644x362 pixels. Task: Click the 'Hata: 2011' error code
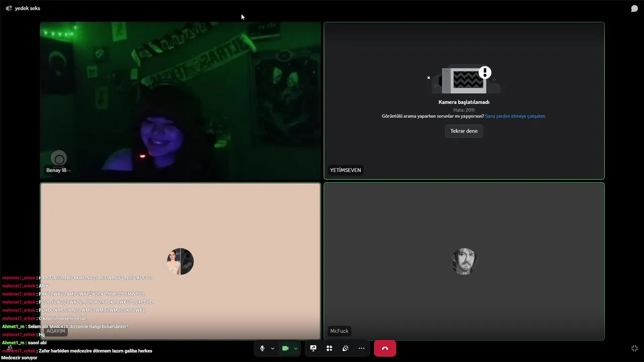[x=464, y=110]
